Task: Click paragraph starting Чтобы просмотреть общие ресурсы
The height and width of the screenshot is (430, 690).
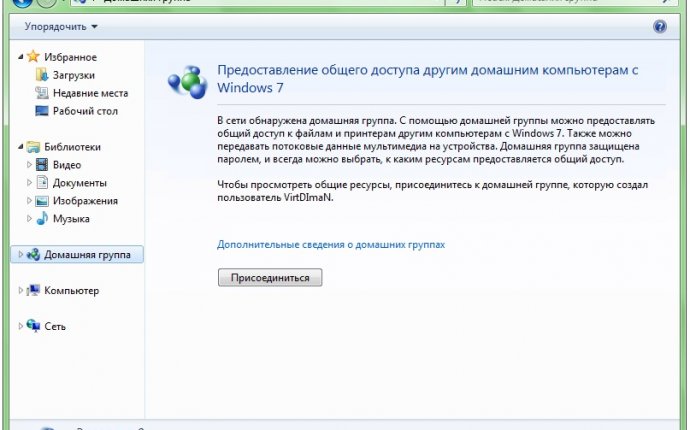Action: (433, 191)
